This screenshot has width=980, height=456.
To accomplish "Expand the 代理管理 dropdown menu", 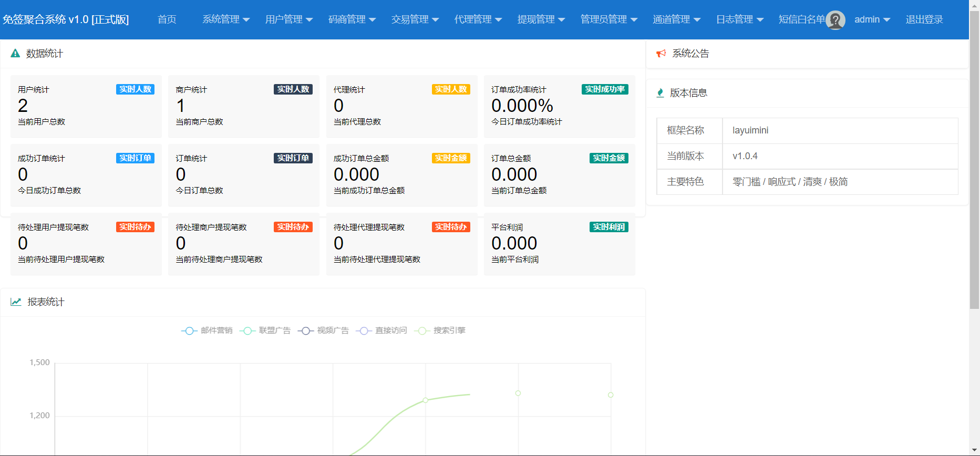I will [478, 19].
